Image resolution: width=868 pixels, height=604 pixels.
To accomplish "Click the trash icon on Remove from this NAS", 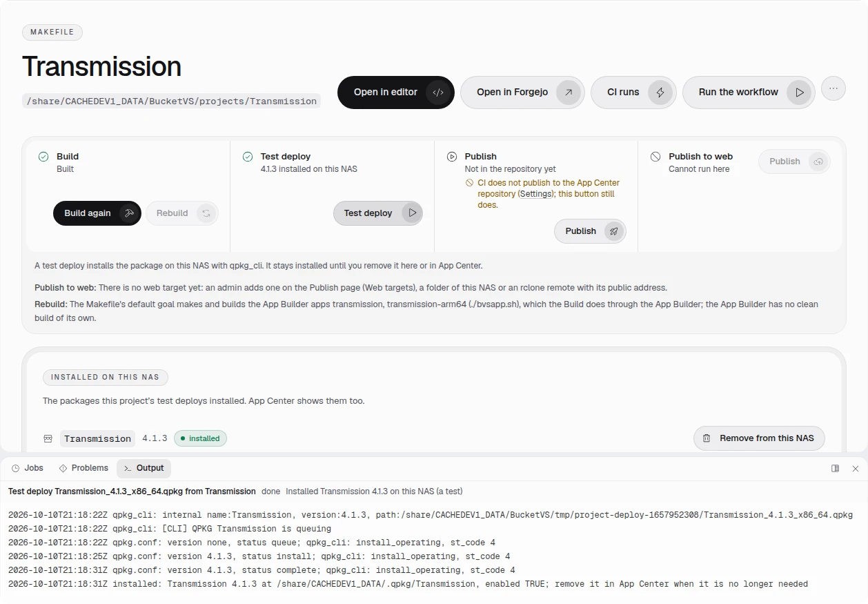I will click(707, 438).
